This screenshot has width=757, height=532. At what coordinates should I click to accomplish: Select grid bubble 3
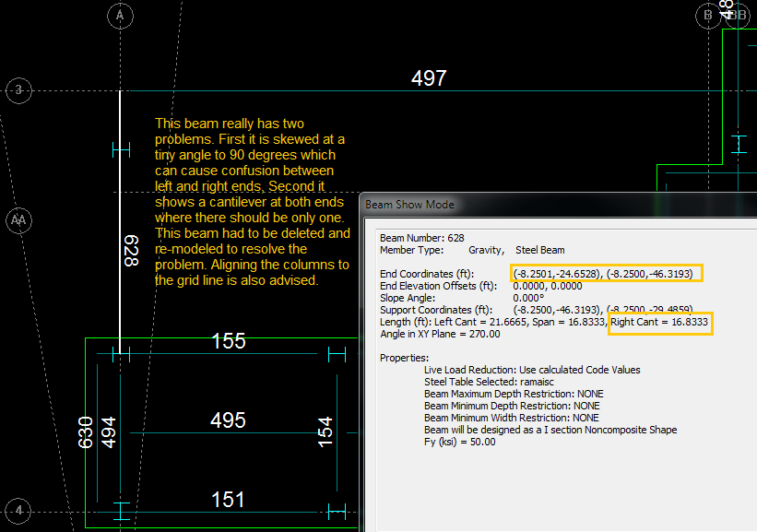tap(19, 90)
